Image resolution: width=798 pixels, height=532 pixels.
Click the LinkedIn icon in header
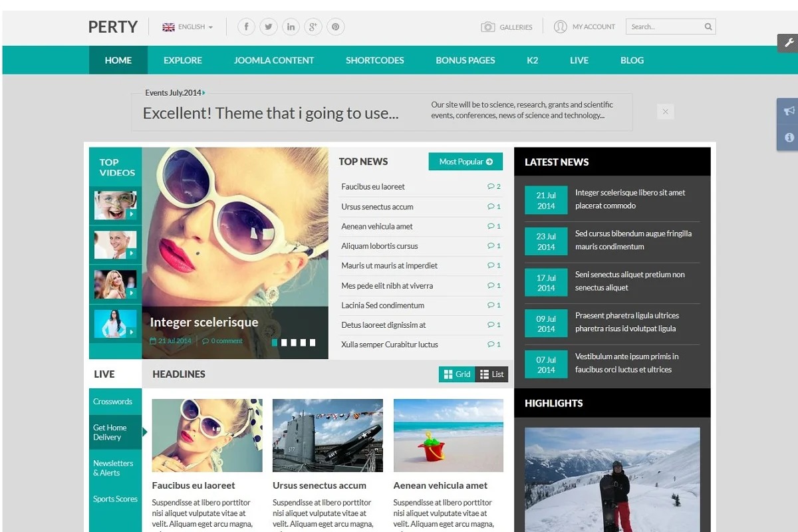(x=291, y=27)
